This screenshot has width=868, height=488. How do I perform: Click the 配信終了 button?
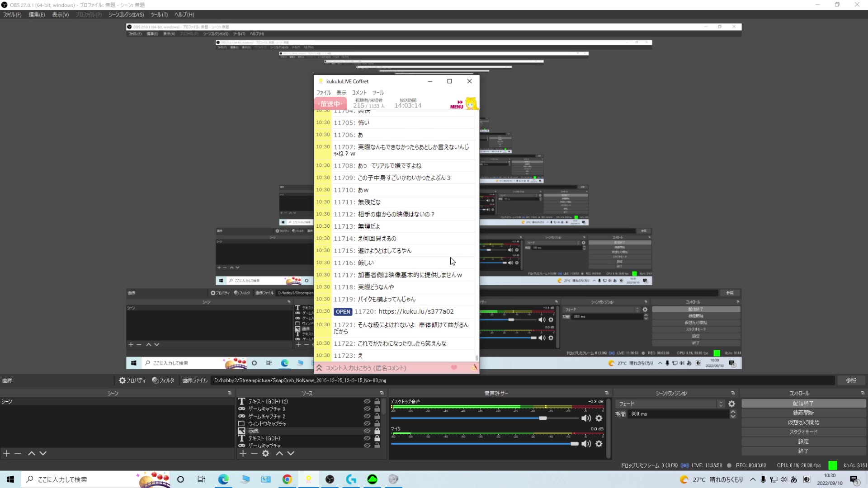click(x=803, y=403)
